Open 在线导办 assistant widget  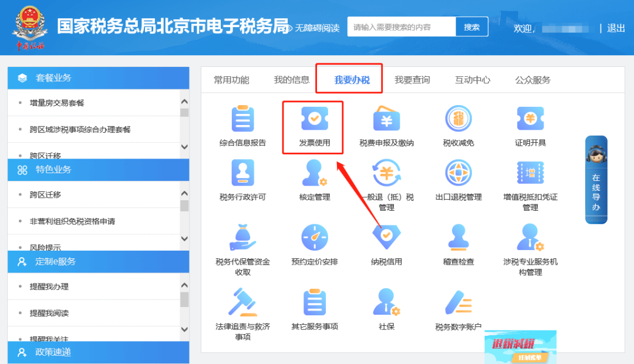(x=596, y=180)
